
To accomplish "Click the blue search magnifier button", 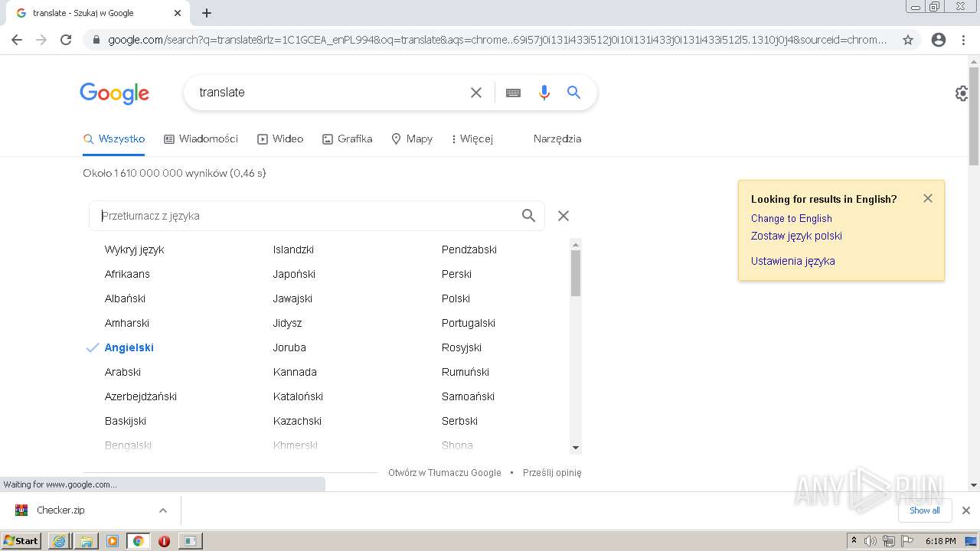I will (573, 93).
